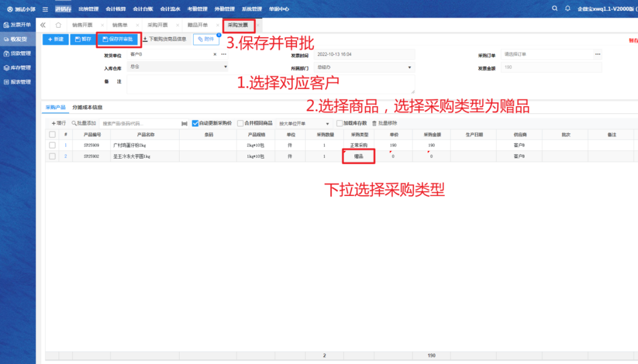Collapse tabs using the double-chevron icon
The width and height of the screenshot is (638, 364).
43,25
